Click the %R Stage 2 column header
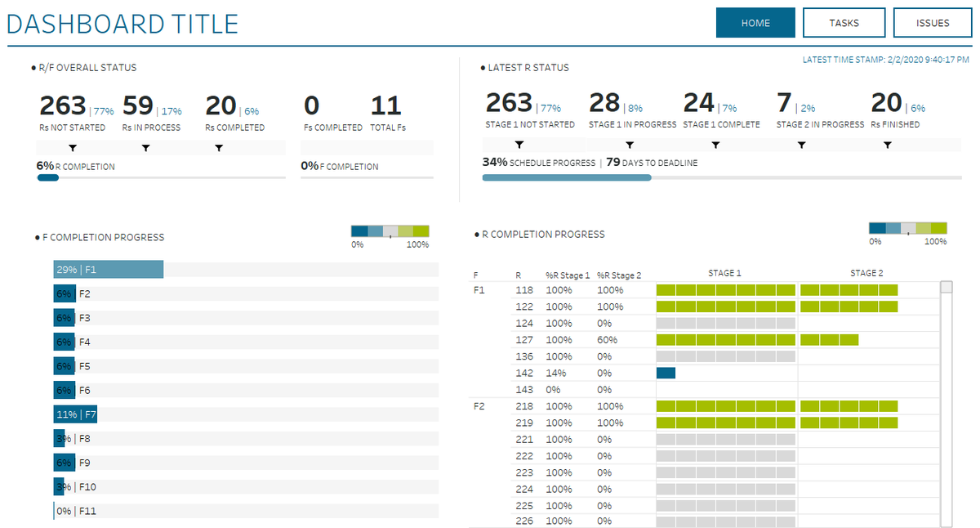This screenshot has height=528, width=980. click(619, 275)
